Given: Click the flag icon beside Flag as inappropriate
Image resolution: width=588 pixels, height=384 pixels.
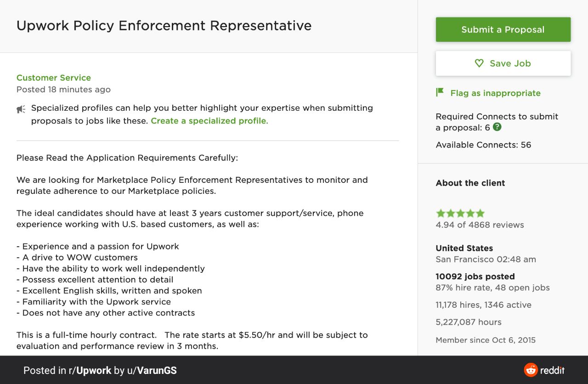Looking at the screenshot, I should [440, 92].
